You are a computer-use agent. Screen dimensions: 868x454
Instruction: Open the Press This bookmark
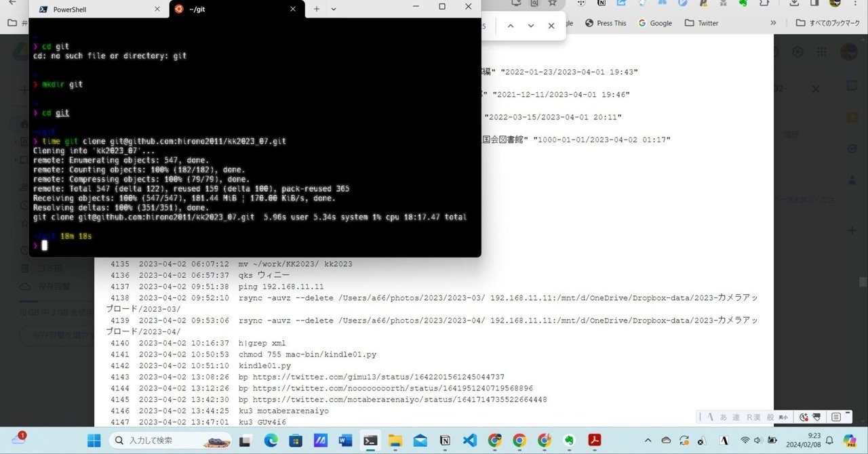pos(606,22)
